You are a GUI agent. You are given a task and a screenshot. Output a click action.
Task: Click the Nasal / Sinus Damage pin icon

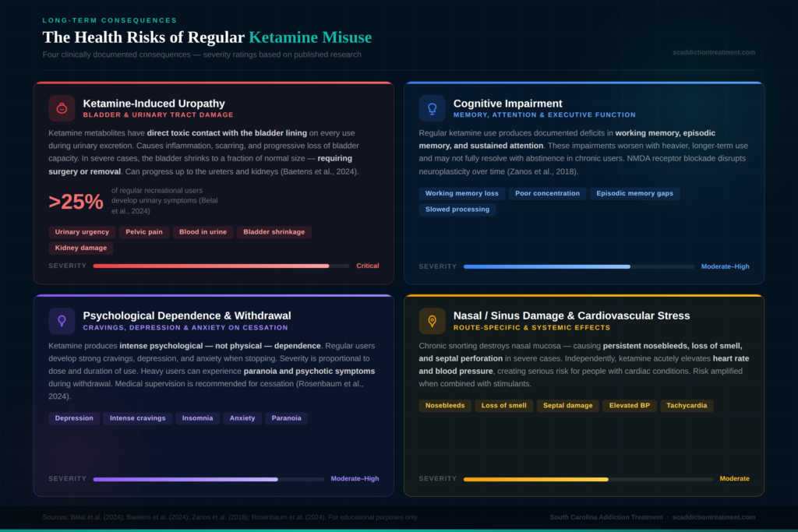tap(432, 321)
